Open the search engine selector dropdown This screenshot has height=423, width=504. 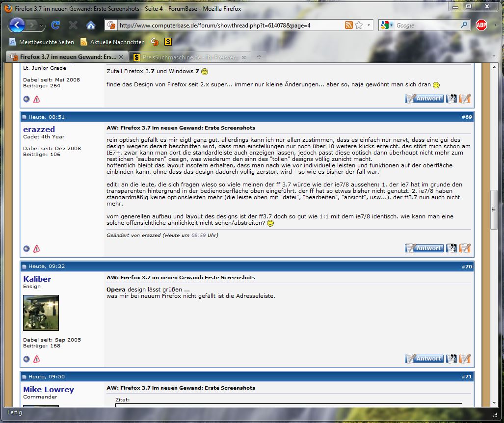387,25
